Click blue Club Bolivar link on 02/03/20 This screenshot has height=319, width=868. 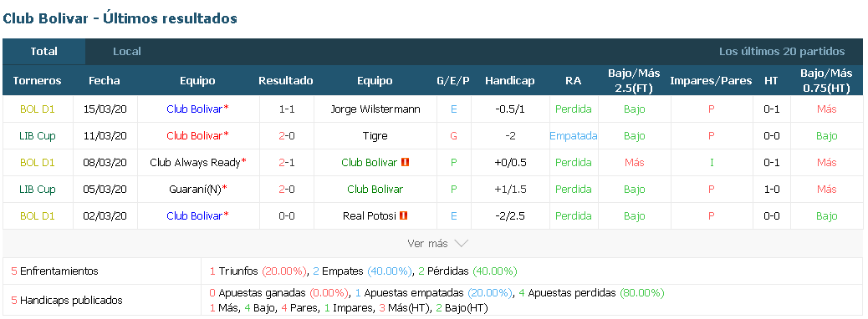click(194, 215)
